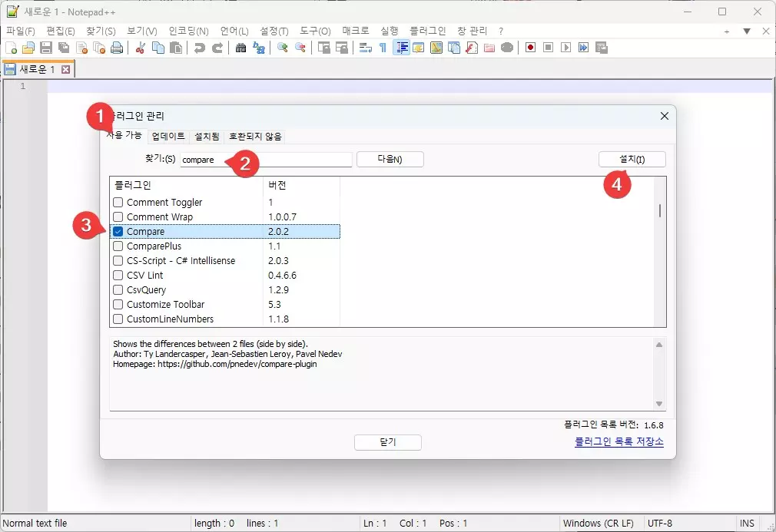Click the Copy toolbar icon

[158, 48]
